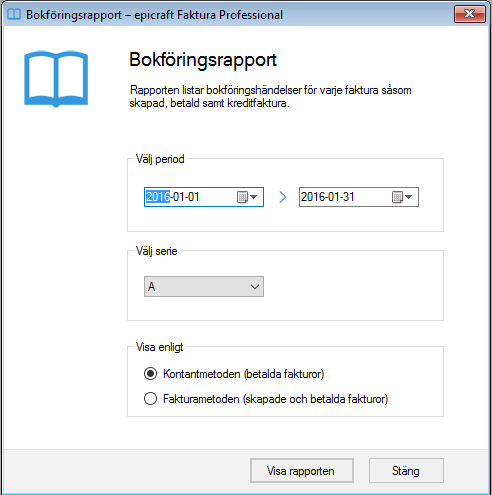Expand start date picker dropdown arrow
Image resolution: width=492 pixels, height=495 pixels.
tap(254, 197)
